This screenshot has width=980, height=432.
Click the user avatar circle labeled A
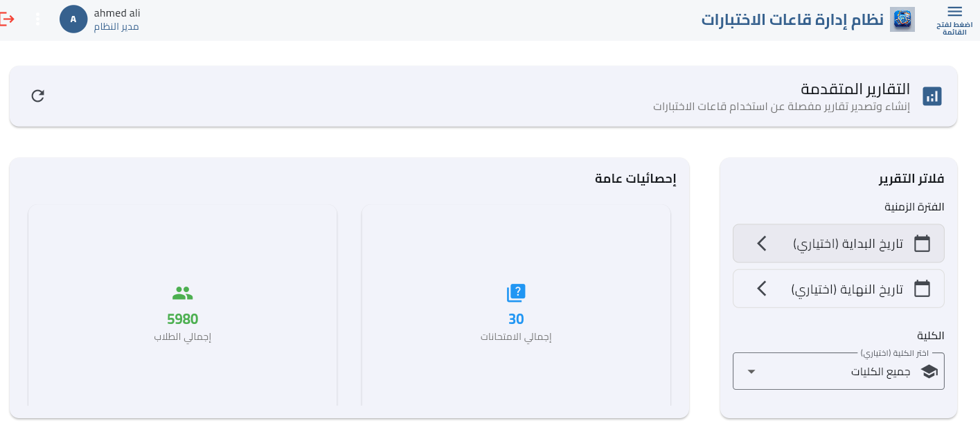click(x=73, y=19)
